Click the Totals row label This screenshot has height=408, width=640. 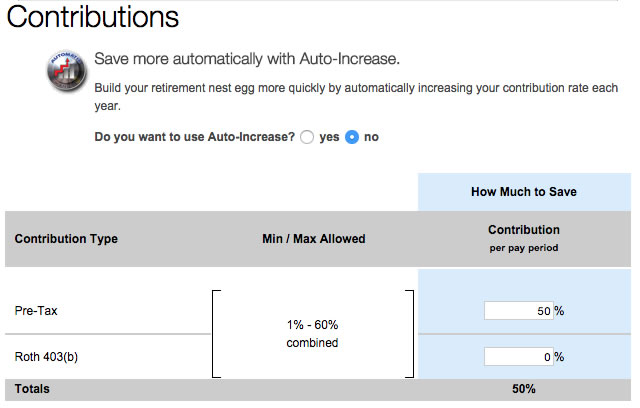point(31,389)
